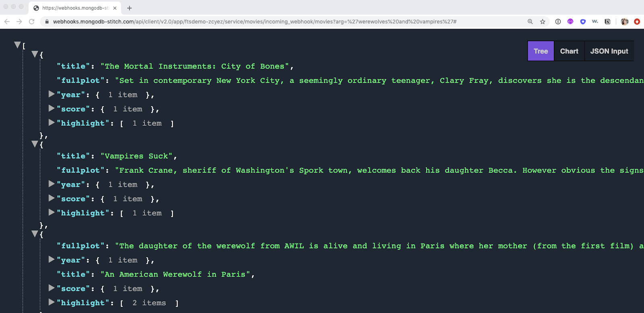
Task: Expand highlight with 2 items
Action: [x=52, y=302]
